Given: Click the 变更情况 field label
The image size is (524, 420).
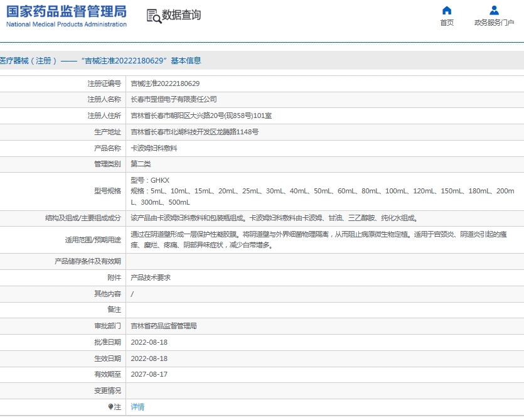Looking at the screenshot, I should 107,390.
